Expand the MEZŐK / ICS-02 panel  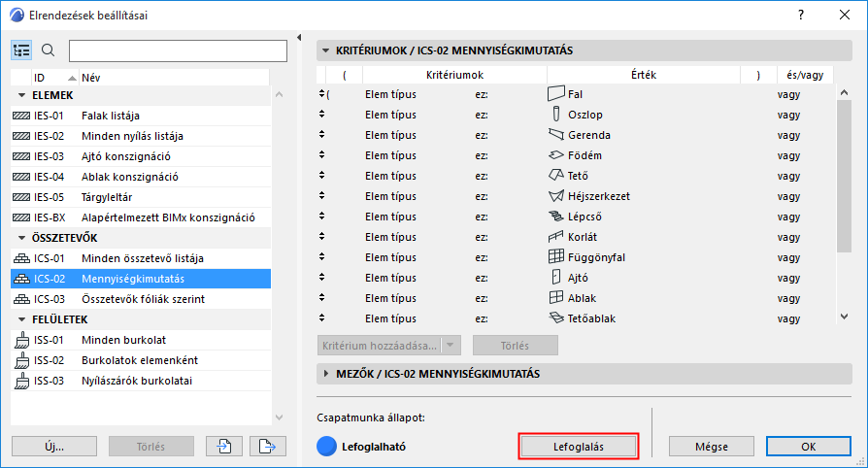tap(326, 374)
